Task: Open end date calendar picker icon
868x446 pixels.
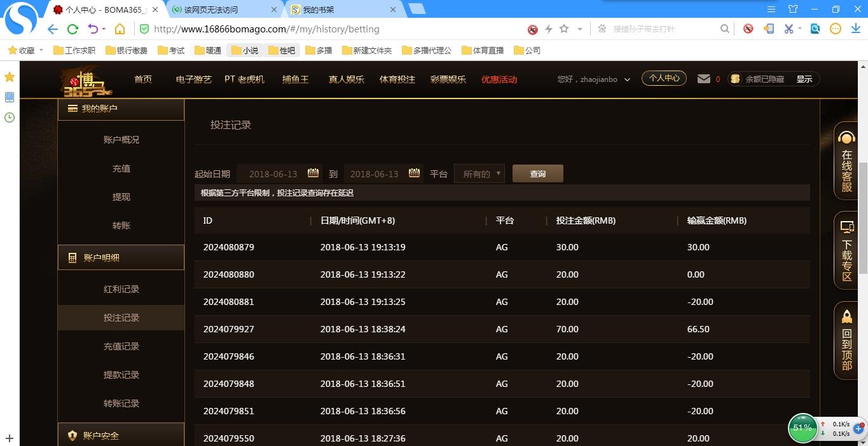Action: [x=414, y=173]
